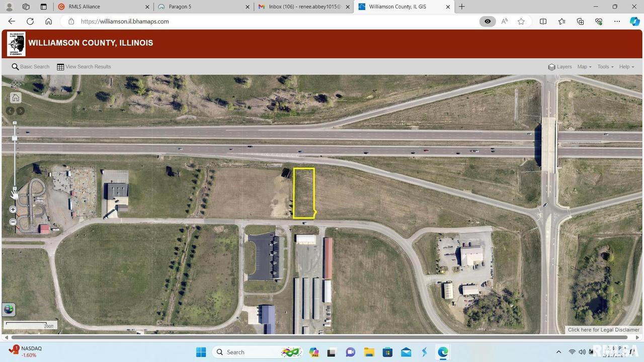644x362 pixels.
Task: Open the Basic Search magnifier
Action: tap(15, 66)
